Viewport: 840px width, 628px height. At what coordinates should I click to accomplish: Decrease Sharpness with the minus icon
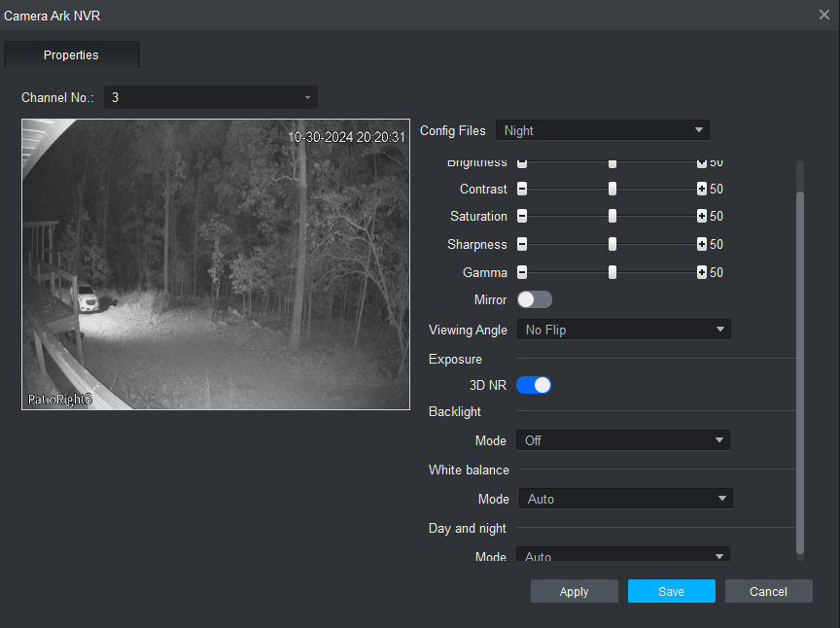(522, 244)
